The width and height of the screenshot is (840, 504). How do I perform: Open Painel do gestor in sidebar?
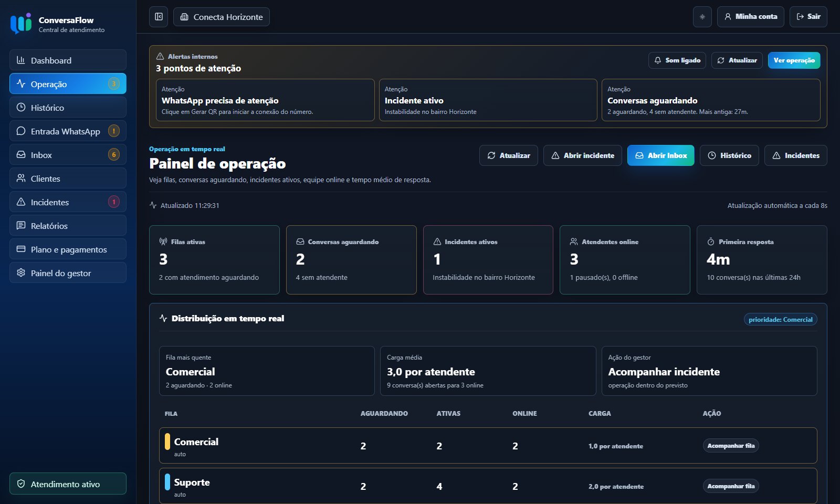(x=68, y=273)
